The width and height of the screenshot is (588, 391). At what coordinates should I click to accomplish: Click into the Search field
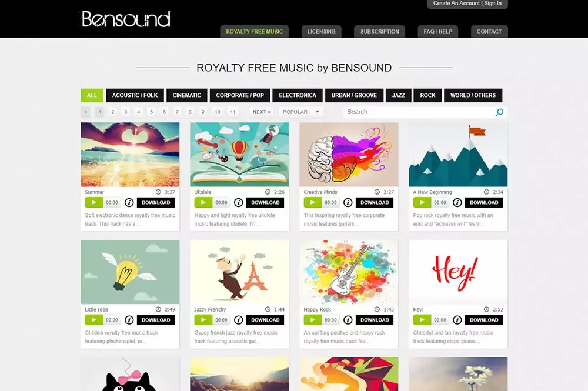(x=419, y=112)
